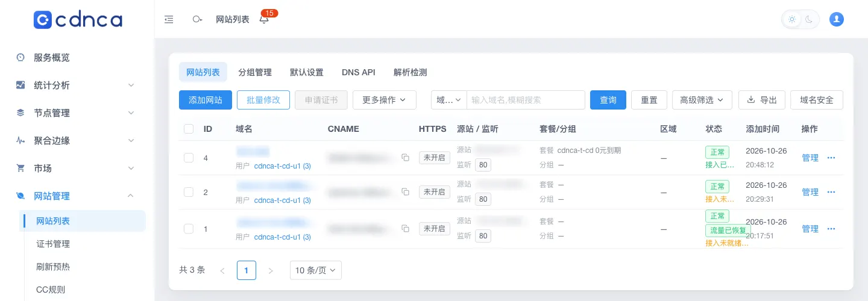
Task: Open more actions dots for row ID 1
Action: point(831,229)
